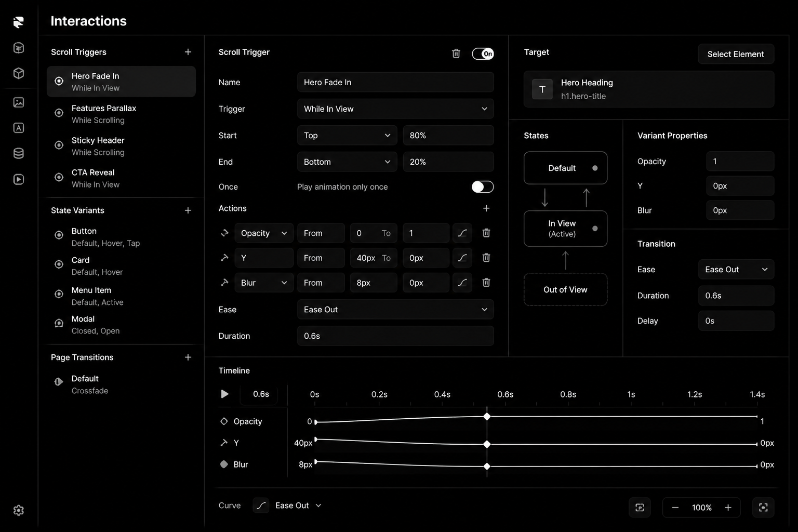Delete the Blur action row

click(x=486, y=283)
